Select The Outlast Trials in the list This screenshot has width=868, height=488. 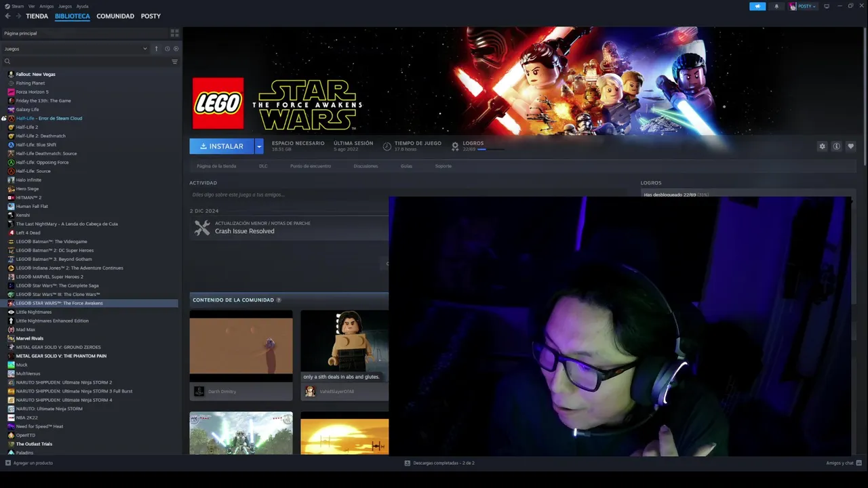coord(34,444)
